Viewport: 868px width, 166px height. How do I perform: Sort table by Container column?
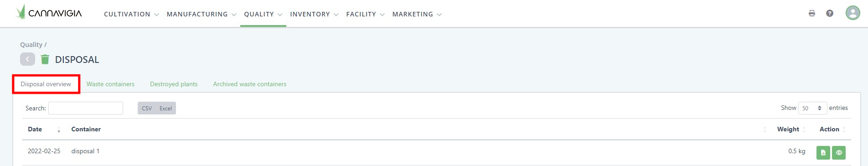point(86,129)
